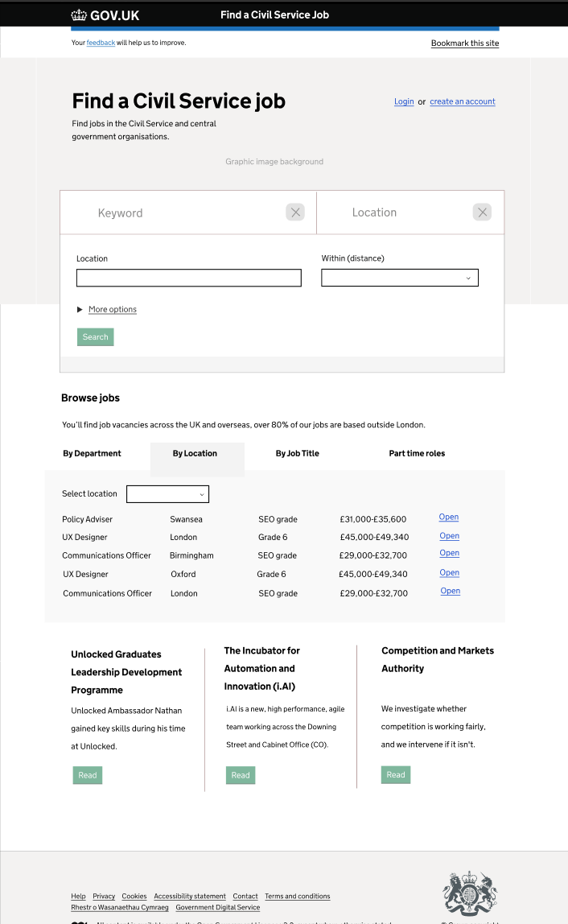The width and height of the screenshot is (568, 924).
Task: Click Bookmark this site link
Action: click(x=465, y=43)
